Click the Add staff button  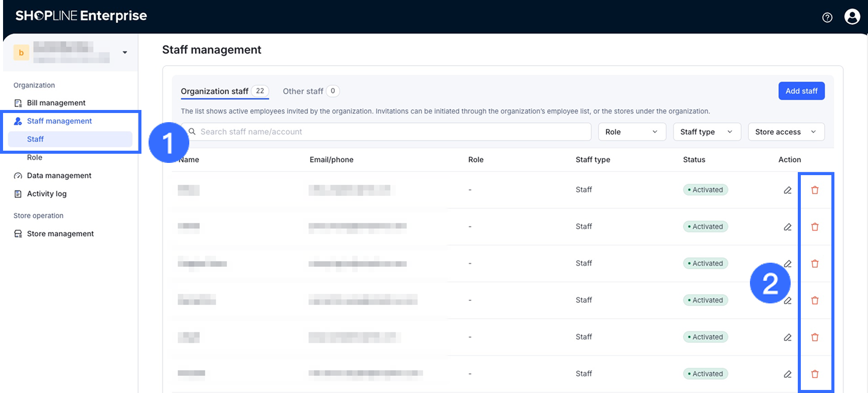pos(801,91)
